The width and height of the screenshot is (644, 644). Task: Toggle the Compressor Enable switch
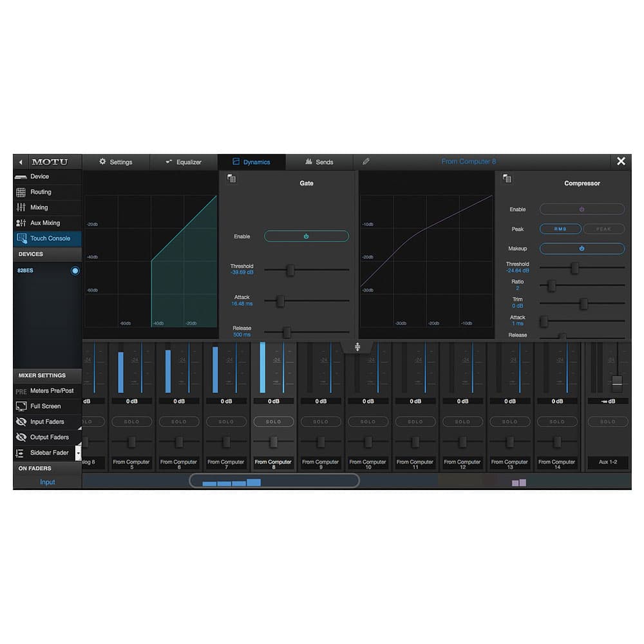[582, 209]
